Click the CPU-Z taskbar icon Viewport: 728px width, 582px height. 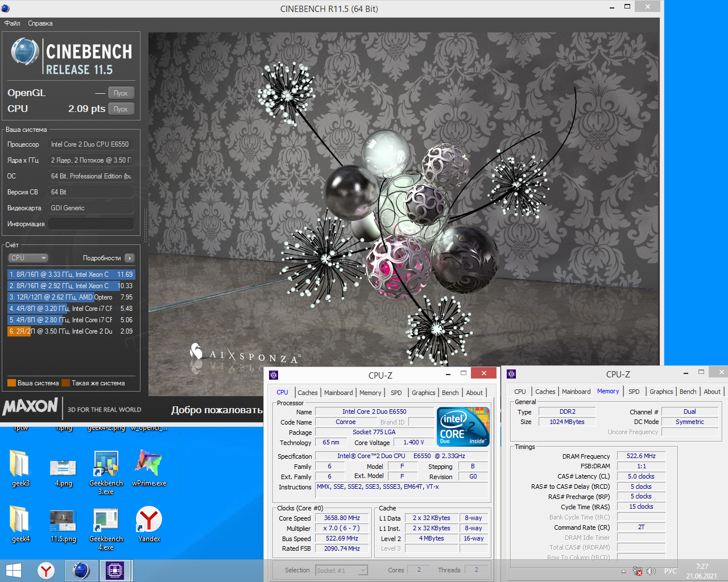[115, 571]
